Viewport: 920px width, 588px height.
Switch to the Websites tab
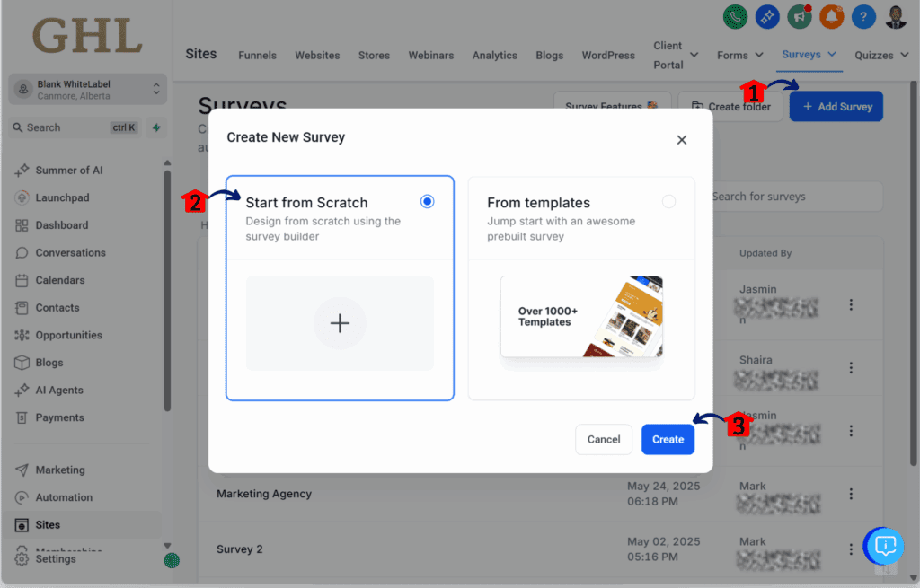tap(317, 55)
